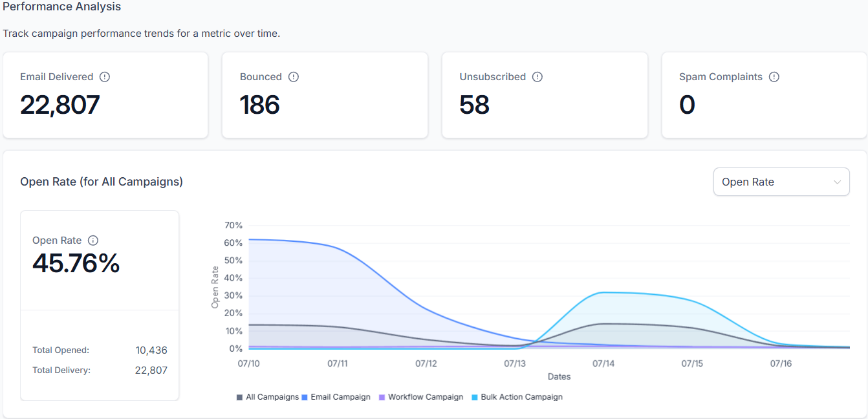Click the Email Delivered card label
The width and height of the screenshot is (868, 419).
(x=57, y=76)
